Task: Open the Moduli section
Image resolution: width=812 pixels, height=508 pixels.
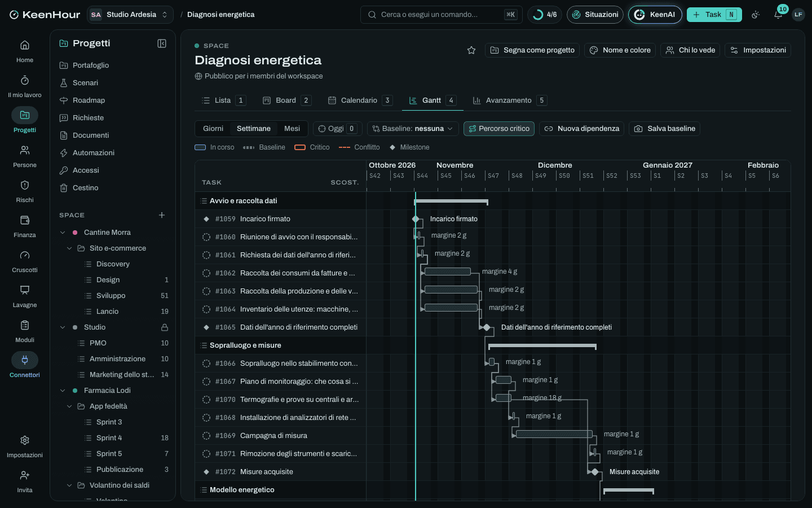Action: click(x=25, y=331)
